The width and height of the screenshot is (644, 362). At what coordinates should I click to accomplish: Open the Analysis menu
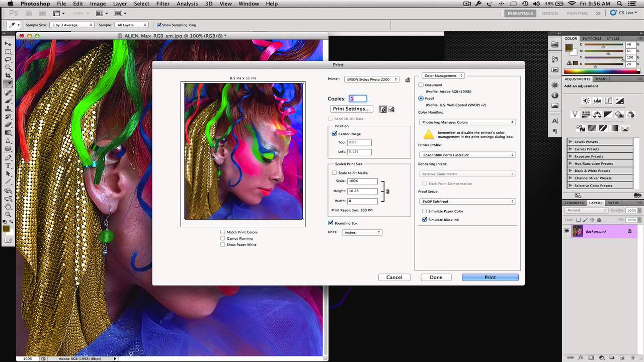tap(187, 4)
